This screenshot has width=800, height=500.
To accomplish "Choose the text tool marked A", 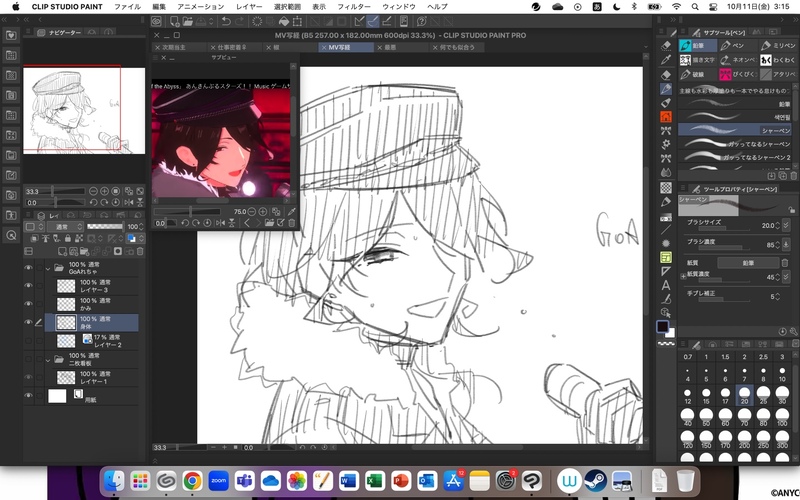I will click(x=666, y=285).
